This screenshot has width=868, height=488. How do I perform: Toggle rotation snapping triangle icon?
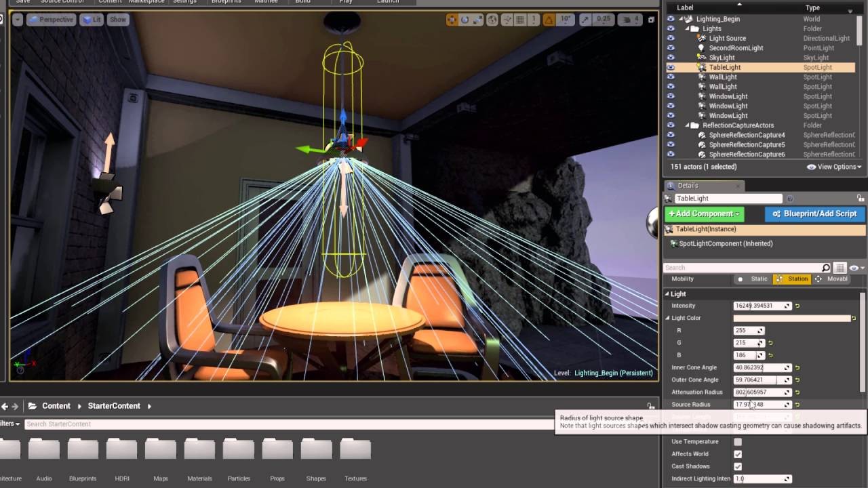click(x=549, y=20)
